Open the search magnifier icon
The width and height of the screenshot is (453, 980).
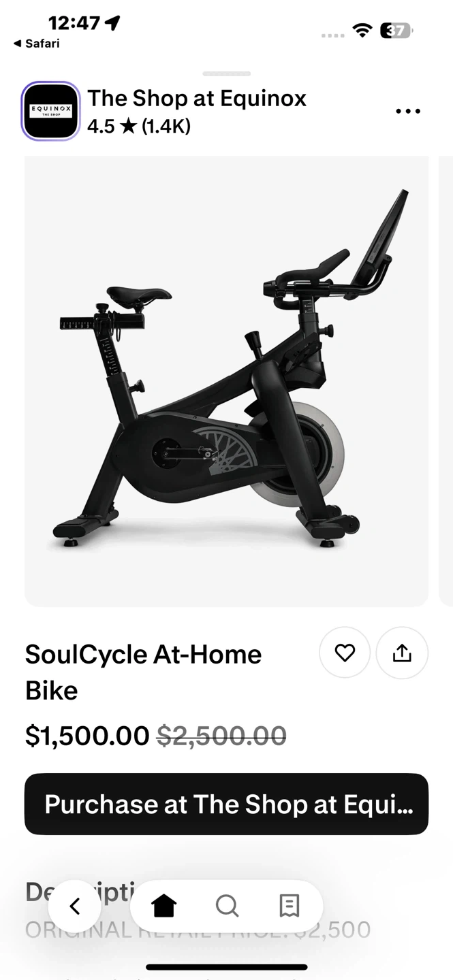pos(227,906)
